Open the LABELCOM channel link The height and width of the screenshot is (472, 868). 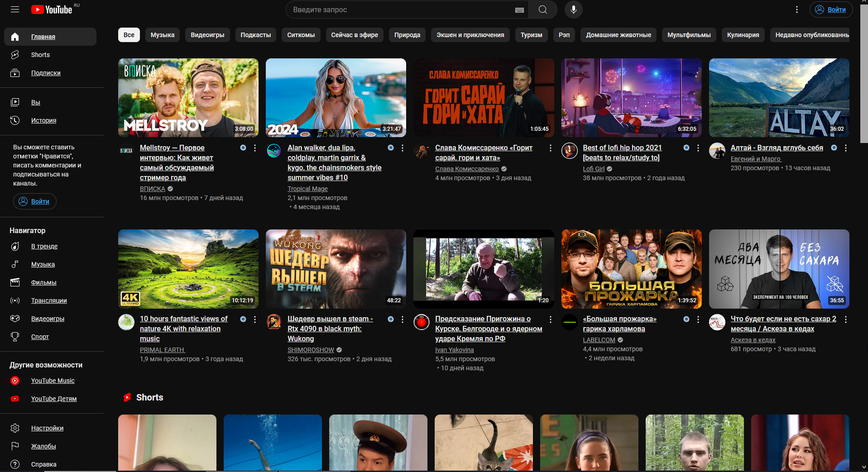click(599, 340)
